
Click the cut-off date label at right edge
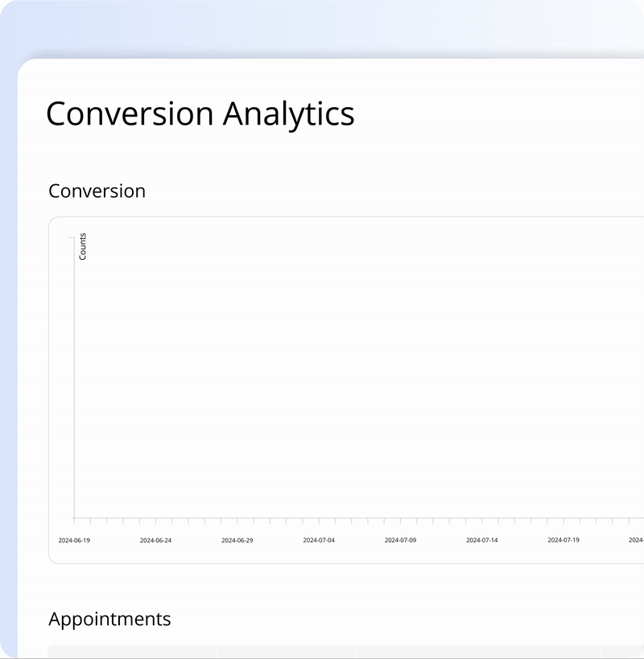click(x=637, y=540)
